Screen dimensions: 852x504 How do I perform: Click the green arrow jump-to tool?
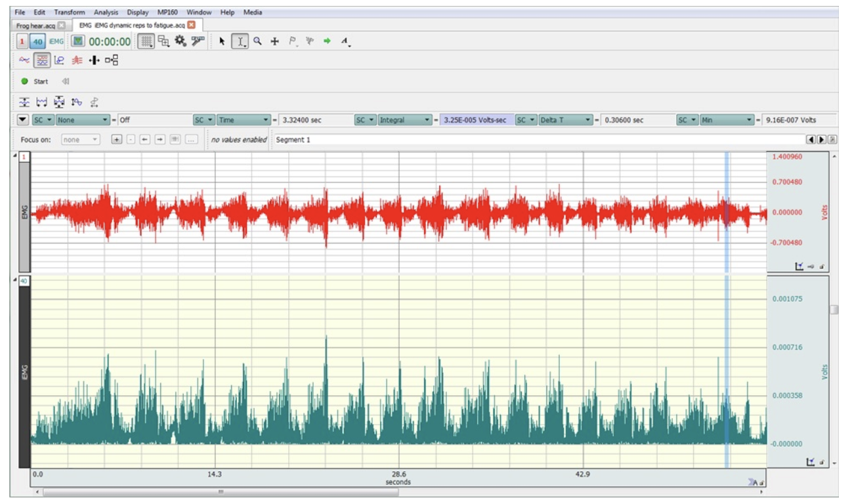[x=327, y=41]
